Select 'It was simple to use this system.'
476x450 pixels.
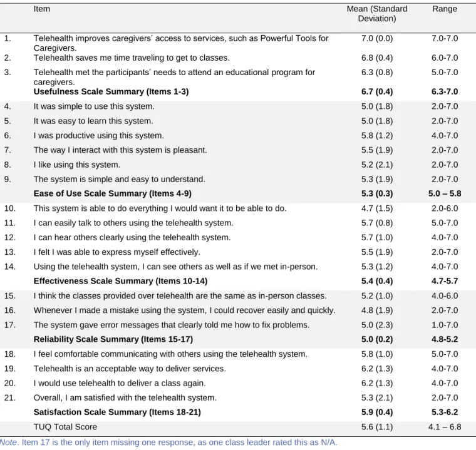tap(94, 106)
